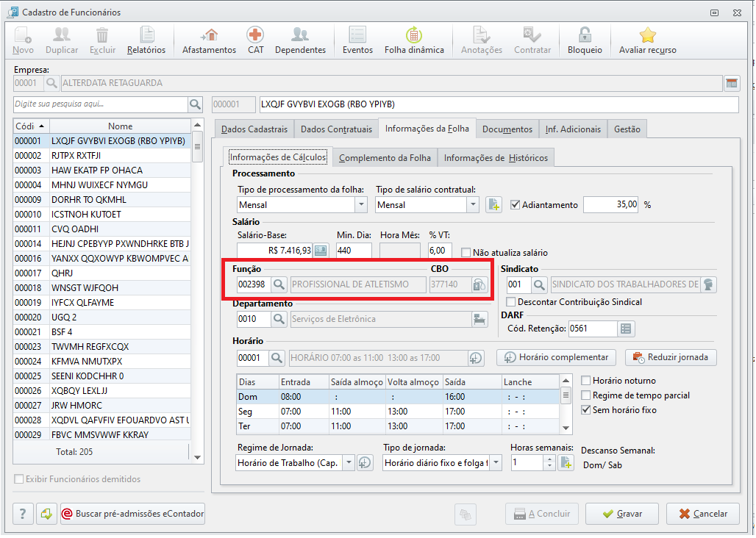Enable Regime de tempo parcial checkbox
Viewport: 756px width, 538px height.
pyautogui.click(x=586, y=395)
